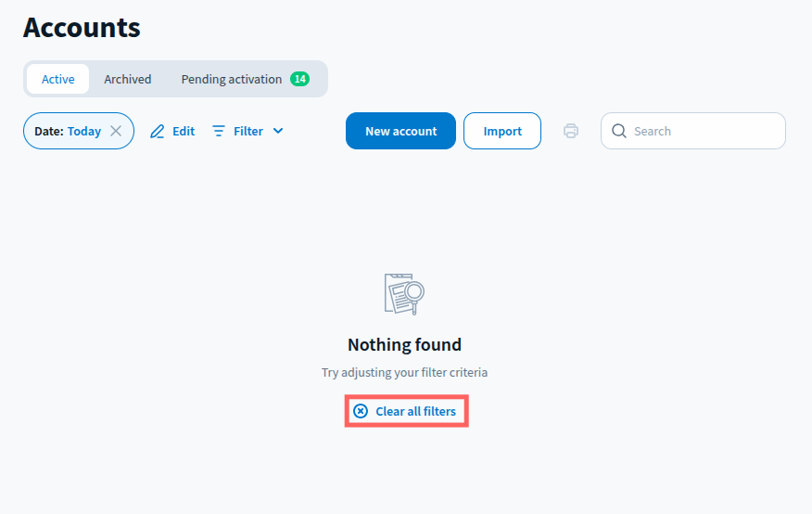Expand the Filter dropdown chevron
The width and height of the screenshot is (812, 514).
(278, 132)
